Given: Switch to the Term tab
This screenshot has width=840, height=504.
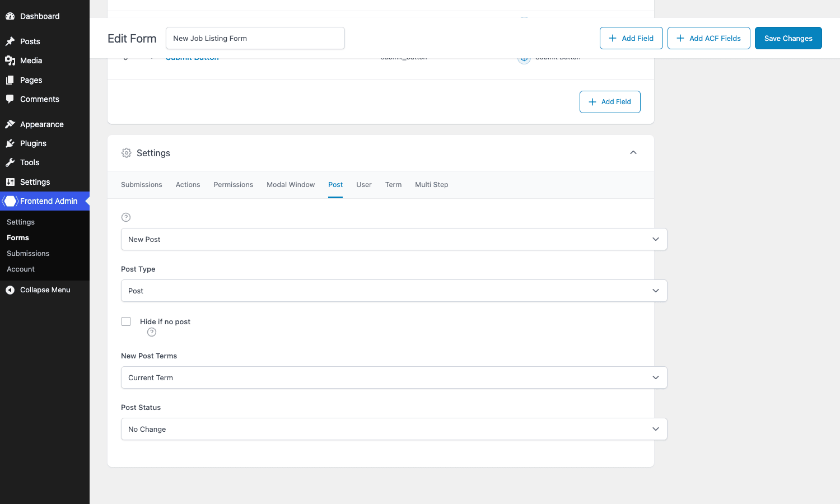Looking at the screenshot, I should tap(393, 185).
